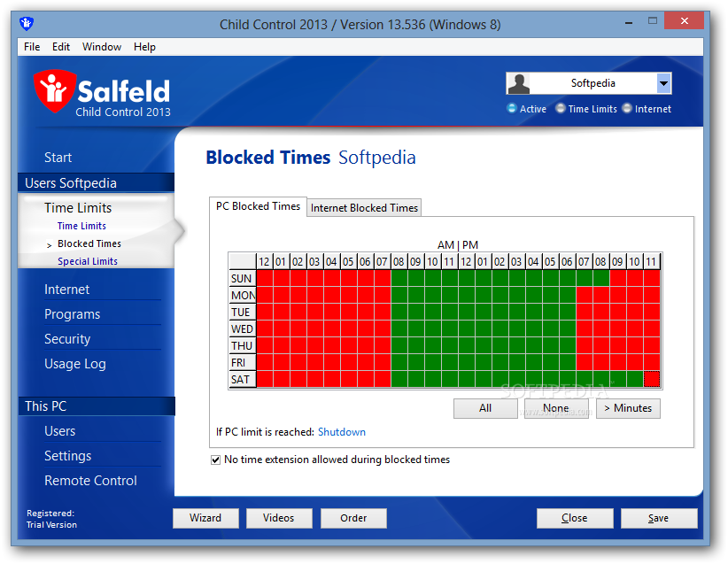Open the Edit menu

[61, 47]
